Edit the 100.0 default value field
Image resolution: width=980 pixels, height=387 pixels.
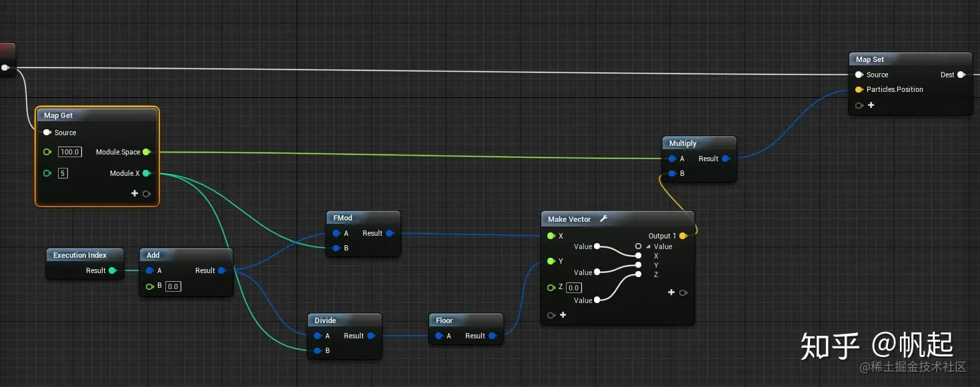(69, 152)
